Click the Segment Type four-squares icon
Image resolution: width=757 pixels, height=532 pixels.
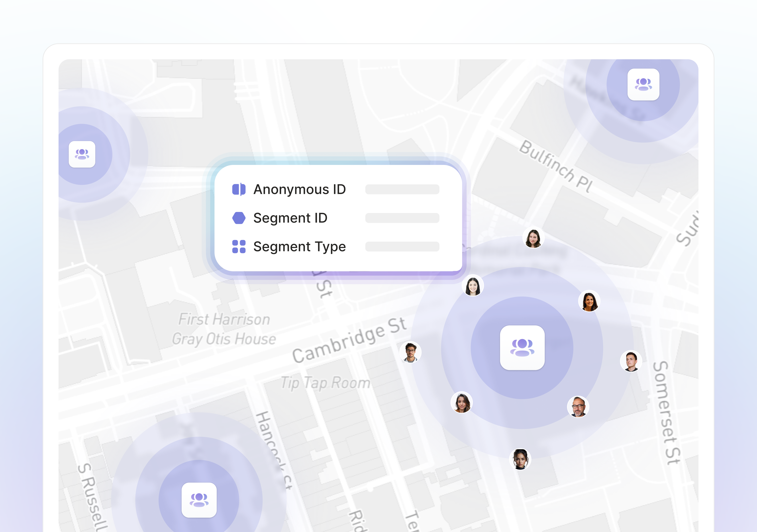point(239,246)
